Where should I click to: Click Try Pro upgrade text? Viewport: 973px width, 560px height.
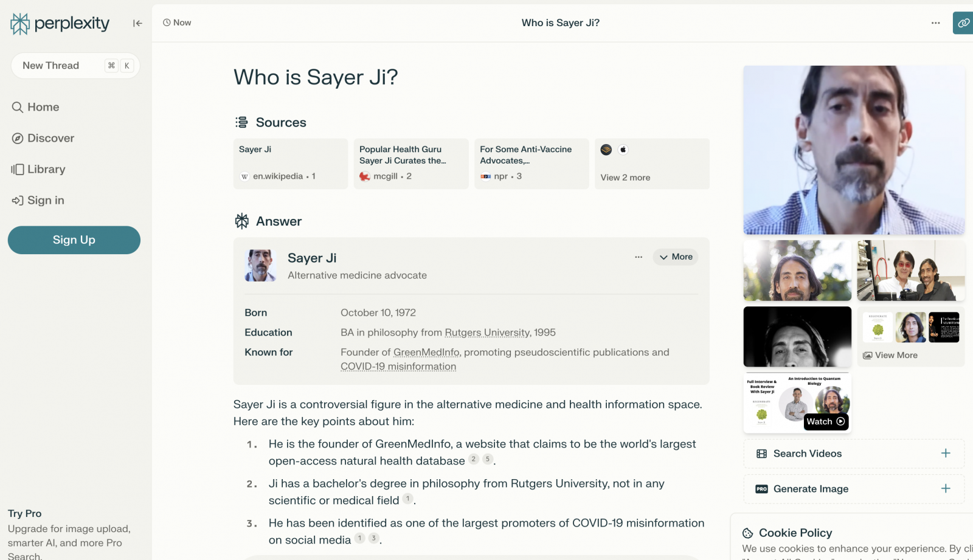click(25, 514)
